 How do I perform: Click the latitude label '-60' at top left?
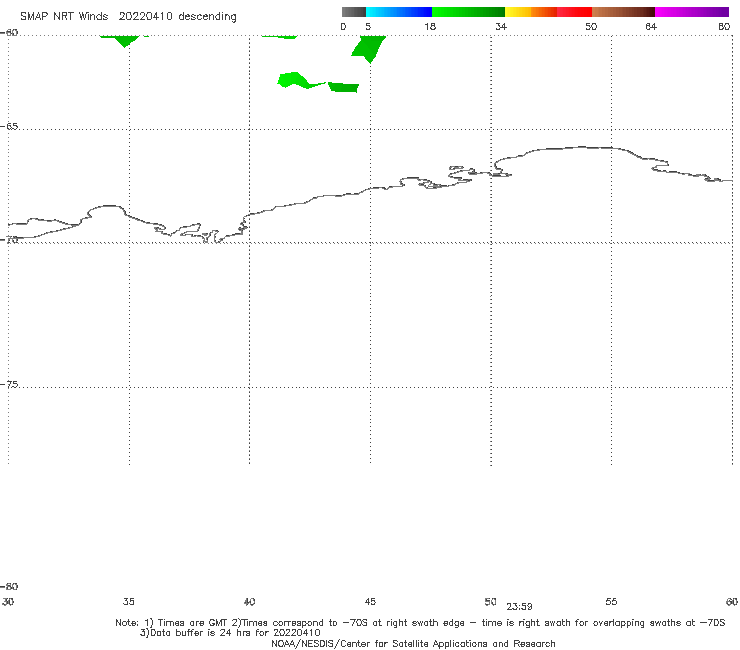point(9,33)
